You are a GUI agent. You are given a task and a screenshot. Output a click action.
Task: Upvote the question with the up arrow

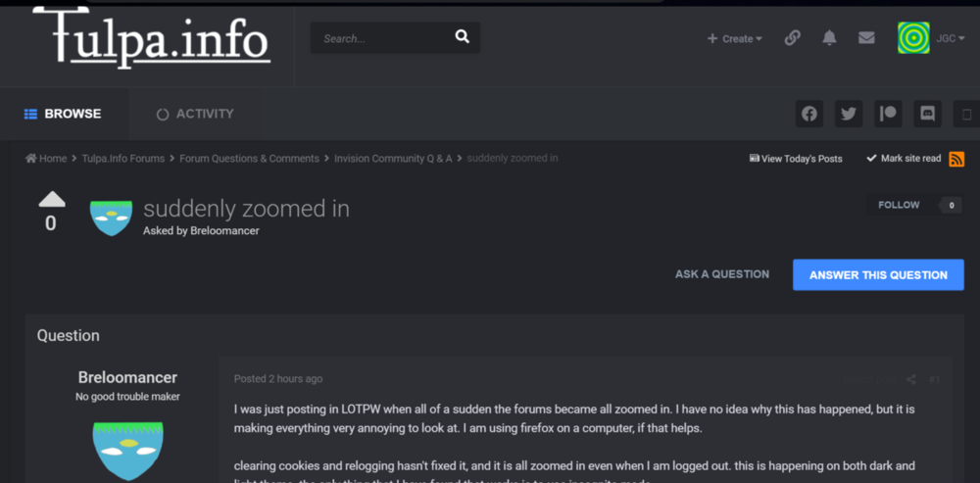point(52,199)
